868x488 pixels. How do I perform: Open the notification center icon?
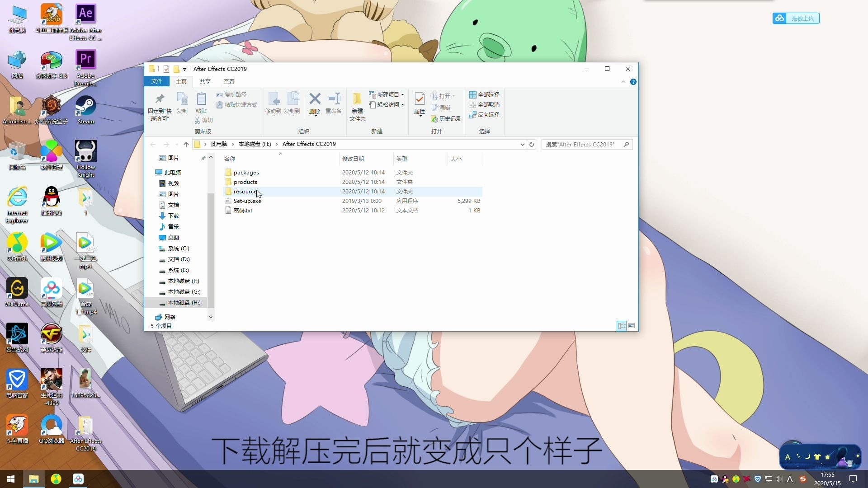[x=853, y=479]
